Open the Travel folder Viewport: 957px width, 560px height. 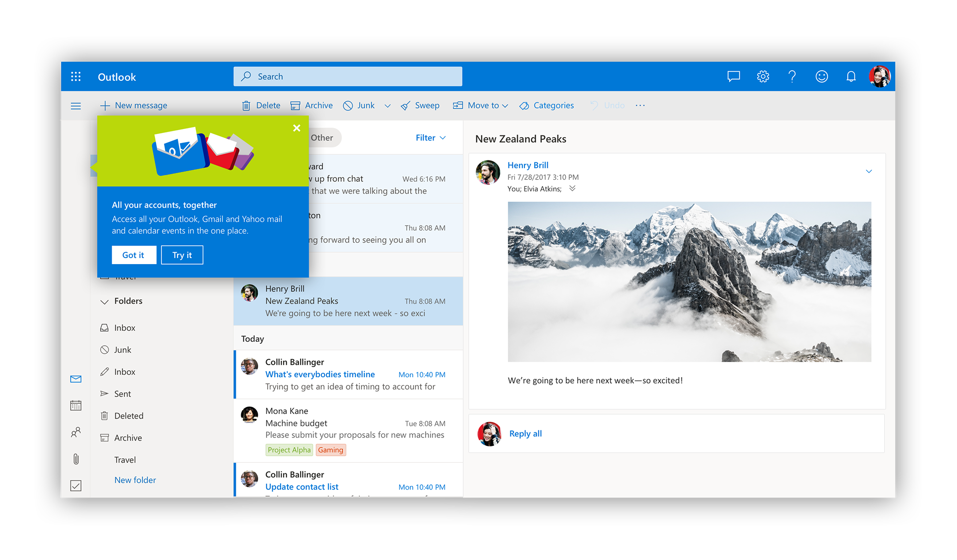[125, 460]
